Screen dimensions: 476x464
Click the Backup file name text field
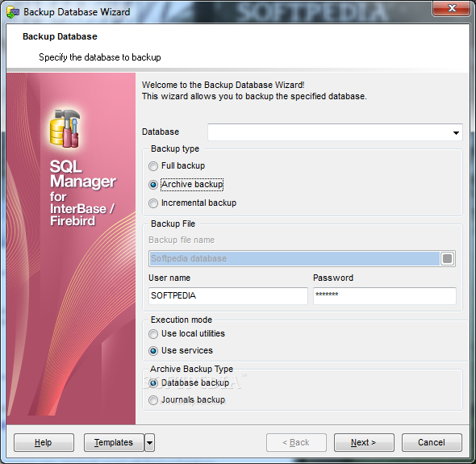click(x=294, y=258)
